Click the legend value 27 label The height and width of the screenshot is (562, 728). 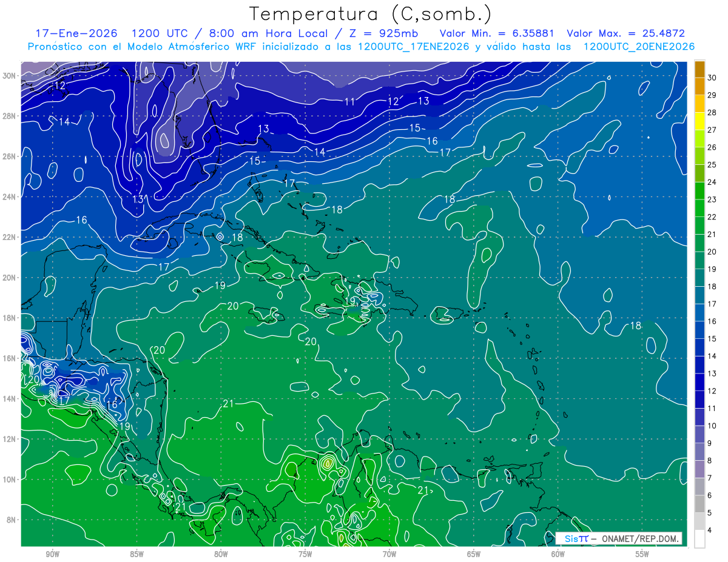tap(712, 130)
